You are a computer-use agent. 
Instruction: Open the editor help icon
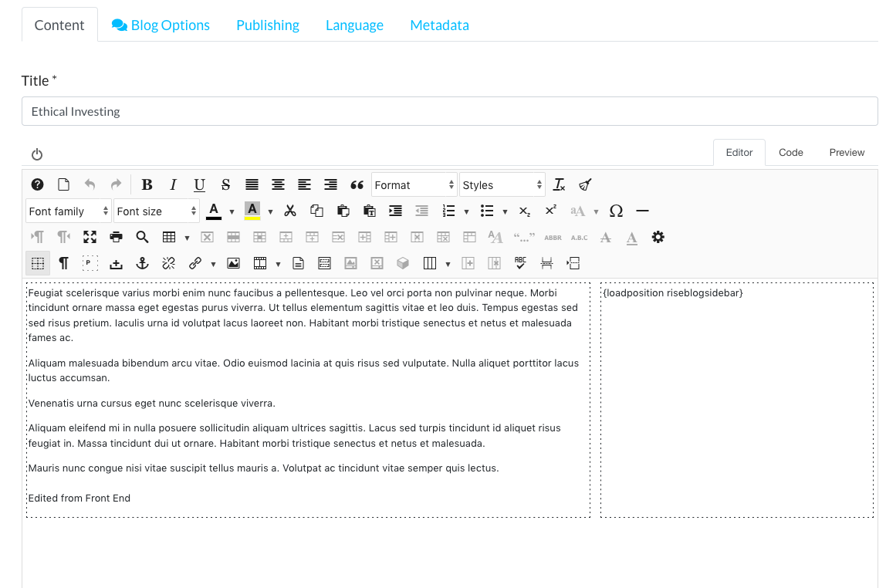pos(37,184)
